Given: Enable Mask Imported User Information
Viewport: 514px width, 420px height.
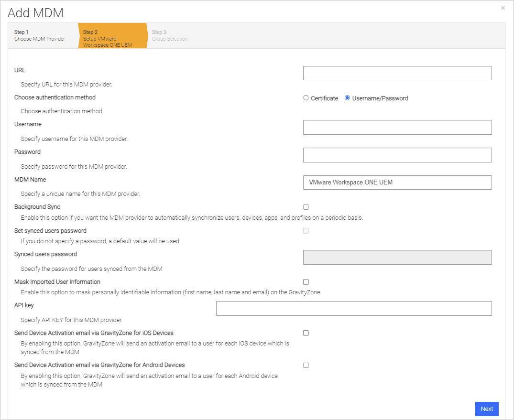Looking at the screenshot, I should pos(306,281).
